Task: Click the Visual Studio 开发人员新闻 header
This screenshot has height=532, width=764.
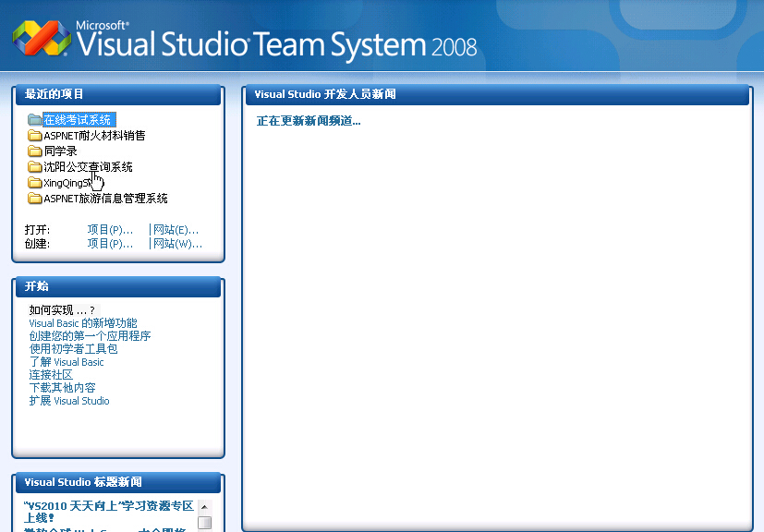Action: click(497, 94)
